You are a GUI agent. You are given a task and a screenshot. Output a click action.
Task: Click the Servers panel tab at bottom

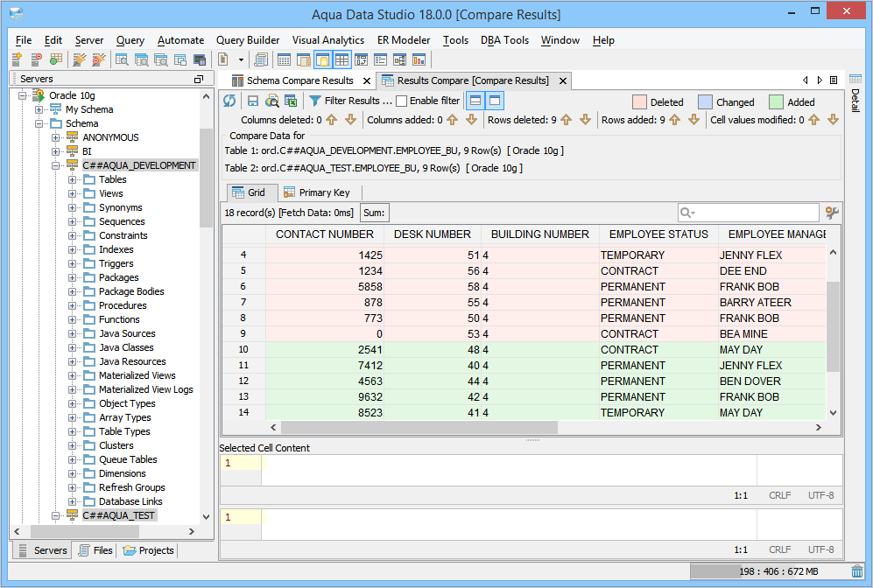pos(43,550)
